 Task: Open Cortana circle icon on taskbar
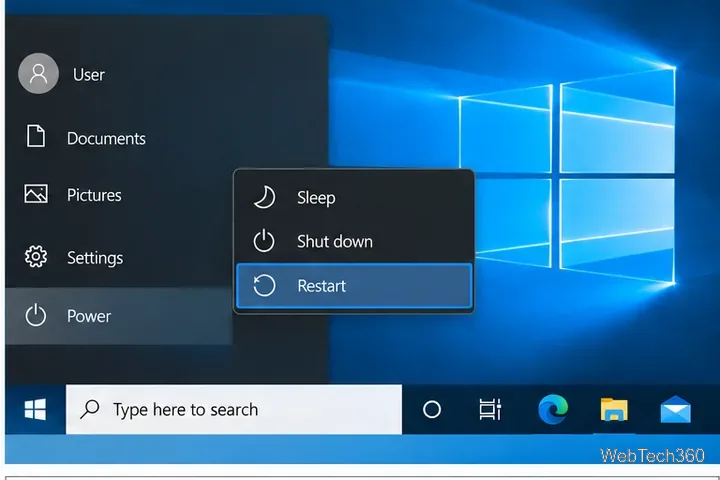click(432, 409)
